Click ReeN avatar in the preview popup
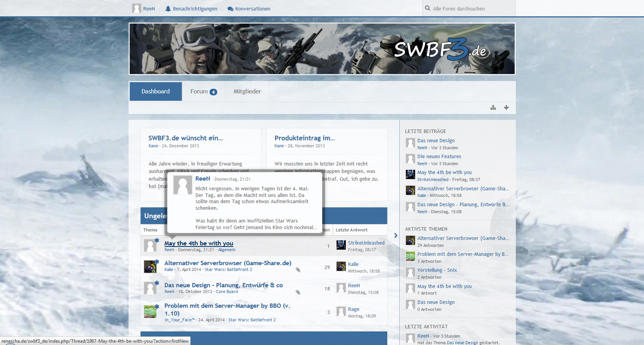 (182, 185)
